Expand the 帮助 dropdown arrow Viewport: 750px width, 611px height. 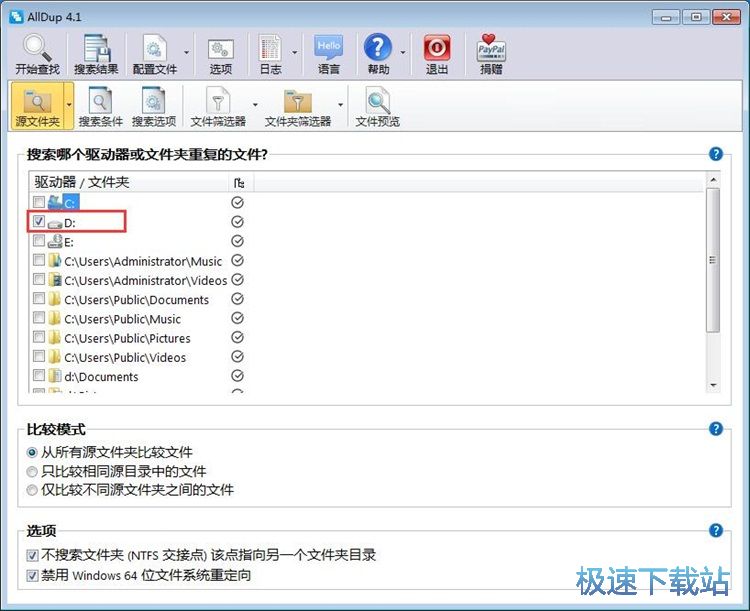point(403,52)
